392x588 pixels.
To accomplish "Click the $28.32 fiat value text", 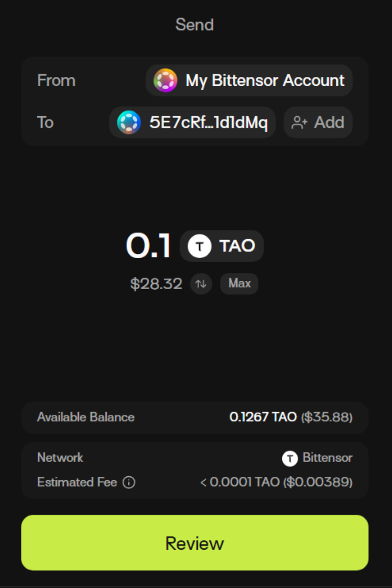I will click(x=156, y=284).
